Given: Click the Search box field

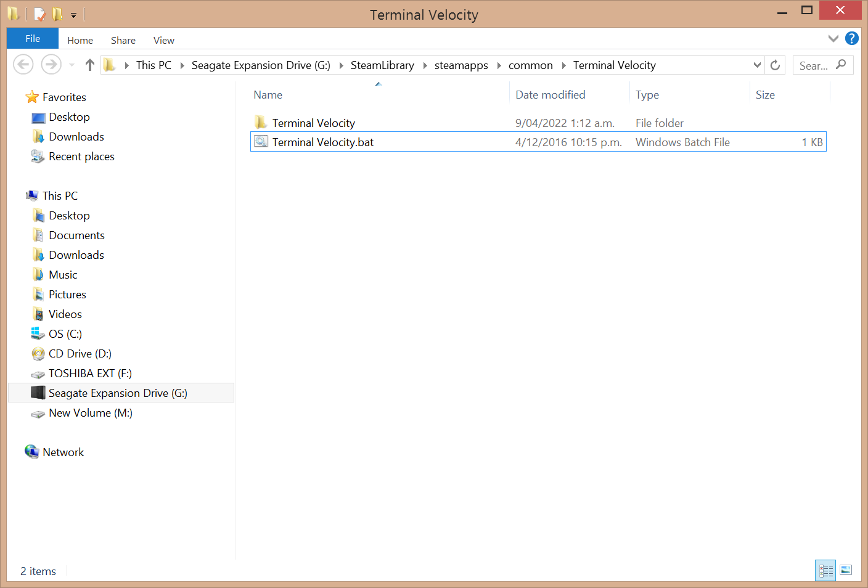Looking at the screenshot, I should [x=822, y=65].
